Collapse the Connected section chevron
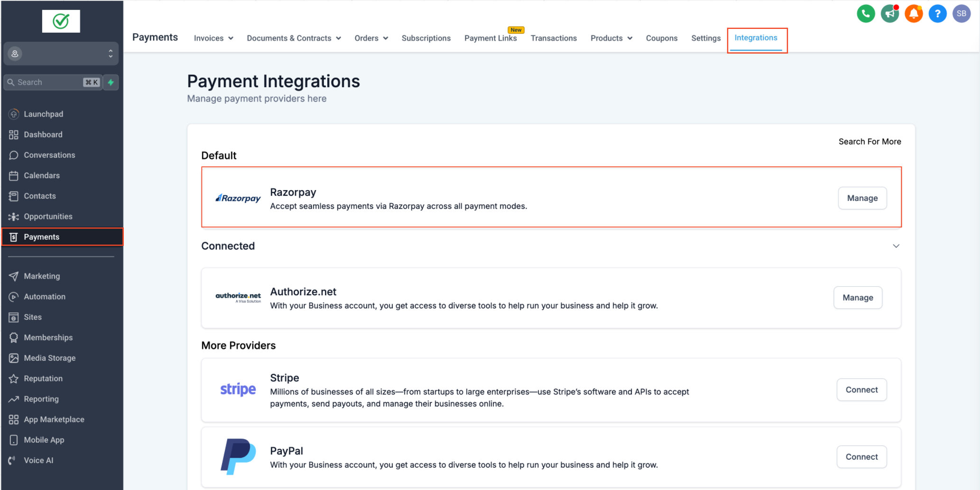 [x=896, y=246]
